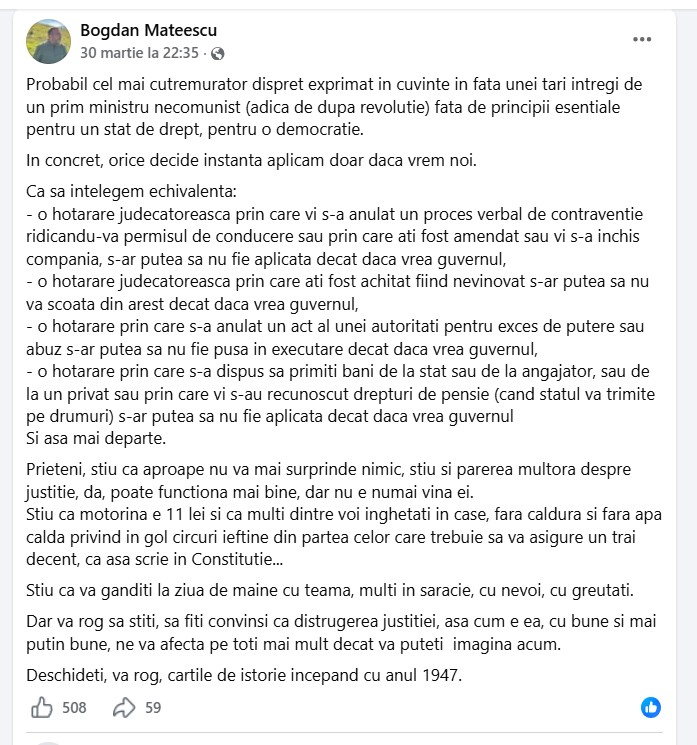Click the thumbs-up Like icon
This screenshot has width=697, height=745.
click(42, 708)
